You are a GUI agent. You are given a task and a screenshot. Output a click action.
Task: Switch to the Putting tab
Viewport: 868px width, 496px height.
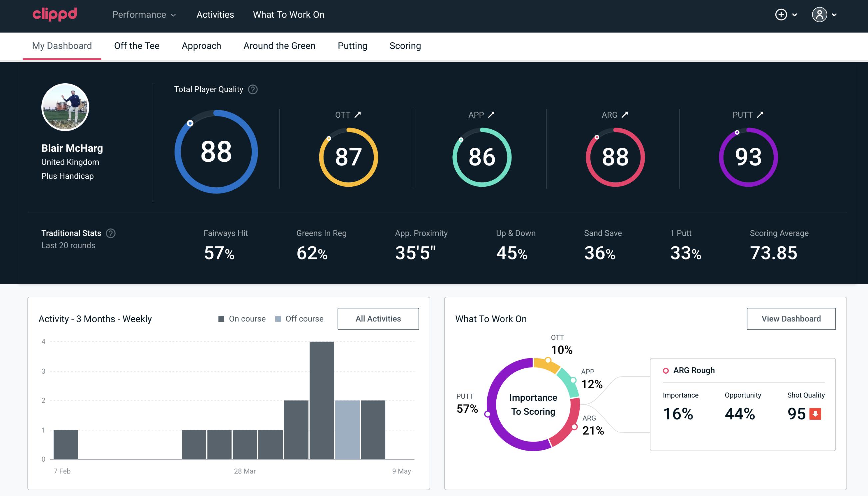353,45
